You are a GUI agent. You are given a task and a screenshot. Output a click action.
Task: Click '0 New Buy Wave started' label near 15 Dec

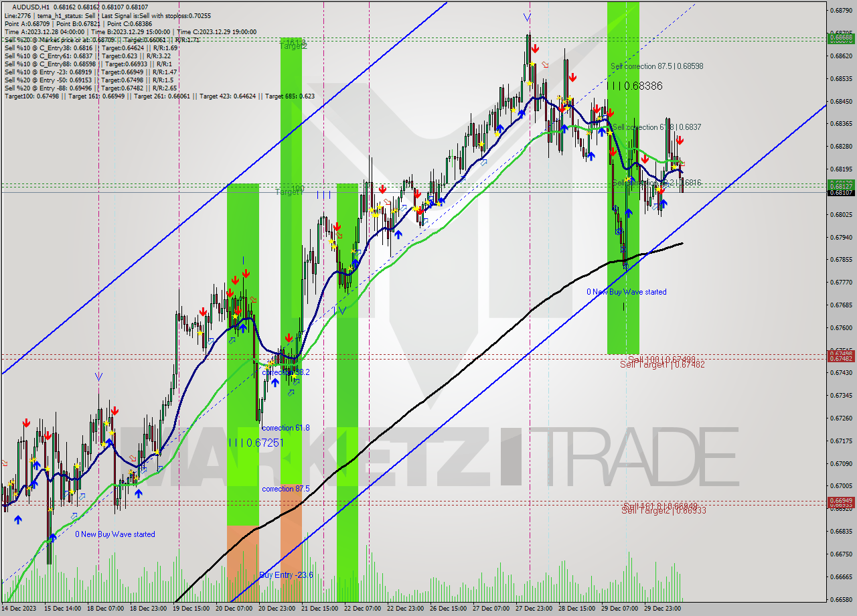click(115, 534)
